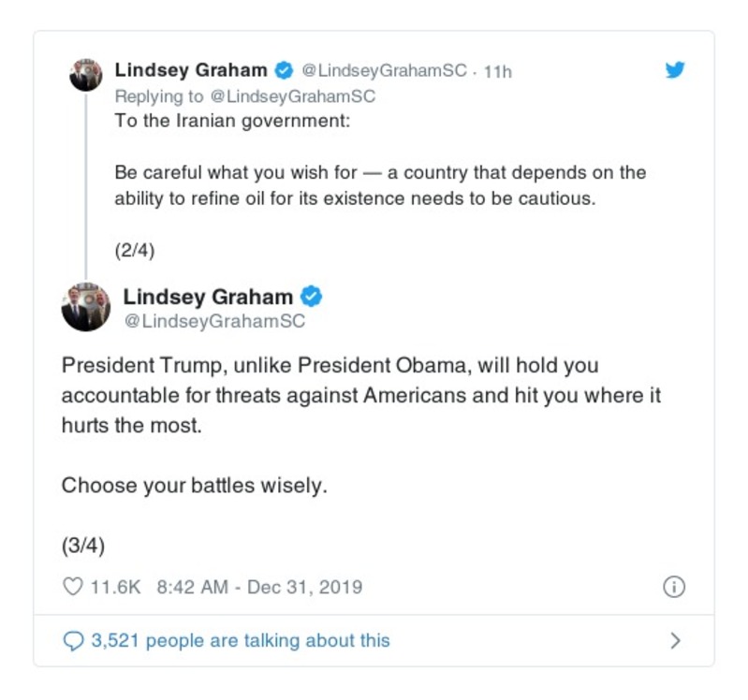
Task: Like the tweet via heart icon
Action: coord(72,588)
